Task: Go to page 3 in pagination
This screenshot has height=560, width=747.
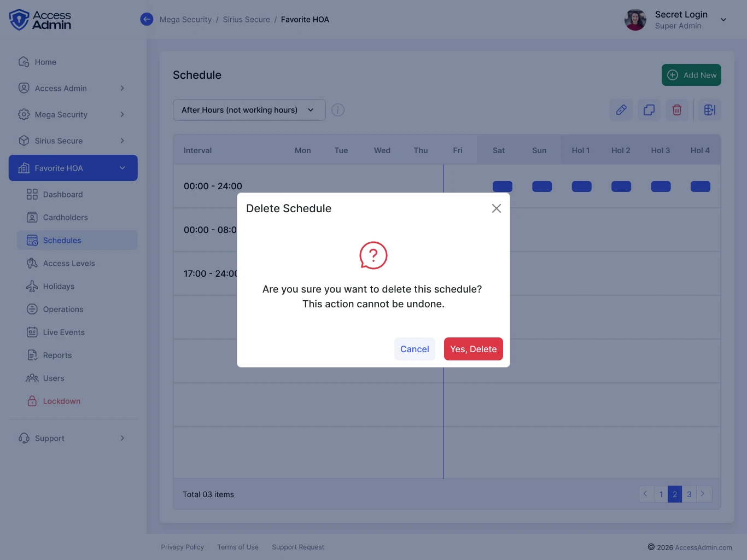Action: [689, 494]
